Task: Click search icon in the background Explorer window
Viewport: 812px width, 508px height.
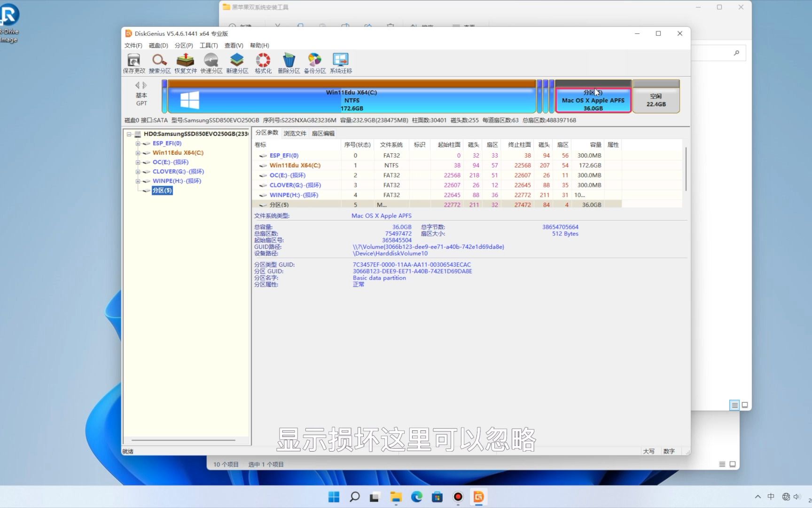Action: click(x=736, y=53)
